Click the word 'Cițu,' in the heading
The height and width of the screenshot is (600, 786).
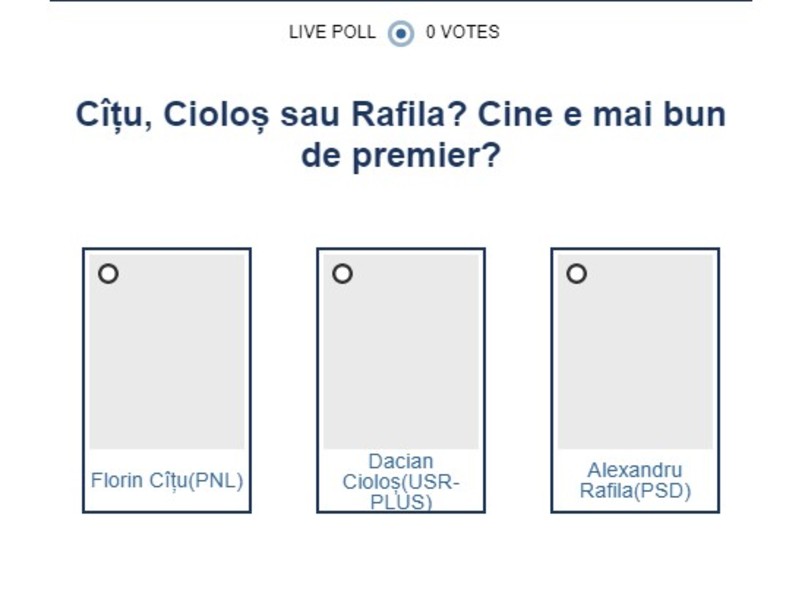pos(113,115)
